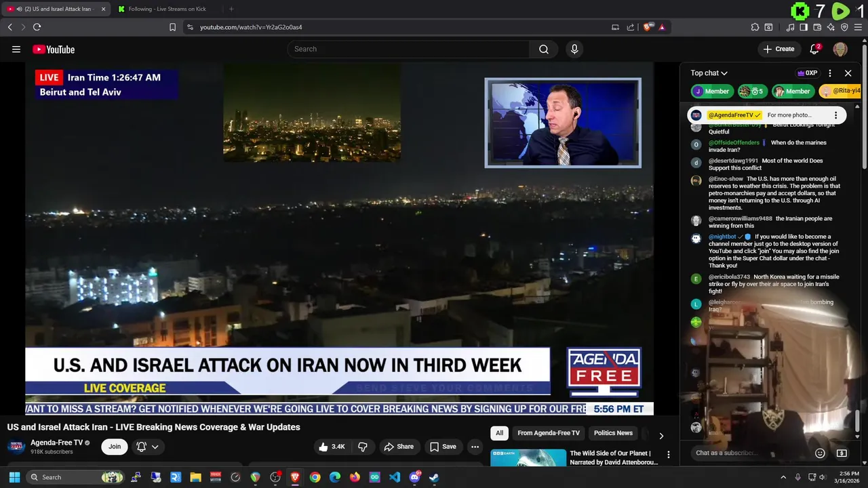Image resolution: width=868 pixels, height=488 pixels.
Task: Click the Share button
Action: [x=399, y=447]
